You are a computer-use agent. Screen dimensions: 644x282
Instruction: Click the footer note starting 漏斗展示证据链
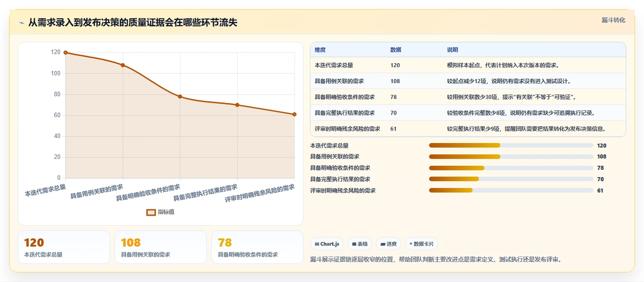436,260
